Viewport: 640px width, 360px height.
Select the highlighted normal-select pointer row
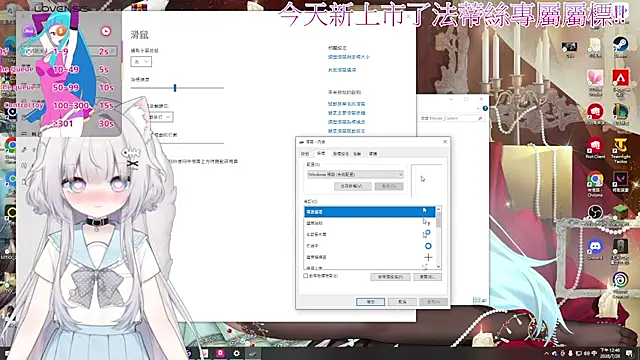click(x=369, y=211)
